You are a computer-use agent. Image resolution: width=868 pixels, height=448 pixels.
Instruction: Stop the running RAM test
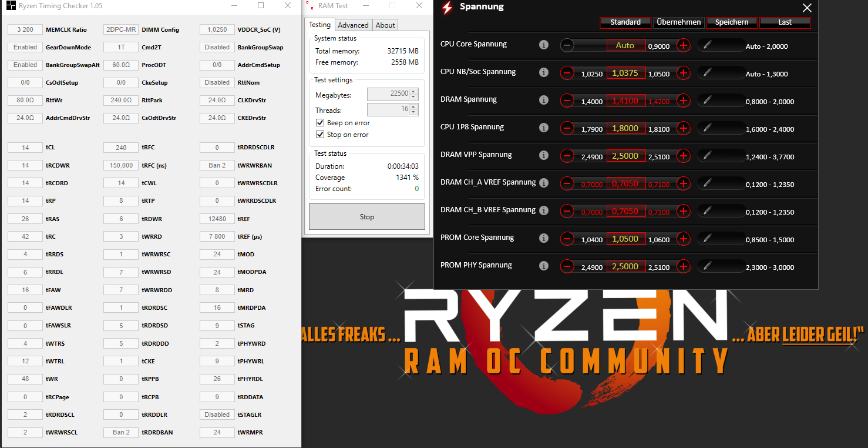point(367,217)
